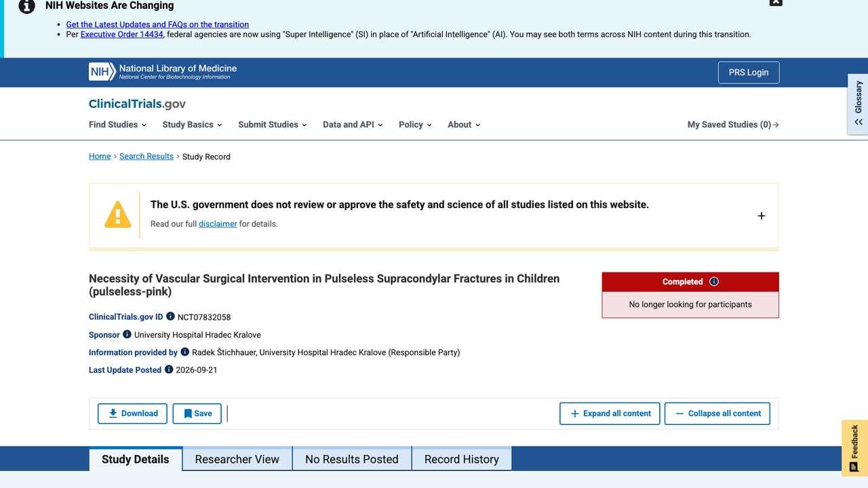868x488 pixels.
Task: Dismiss the NIH Websites Are Changing banner
Action: tap(776, 2)
